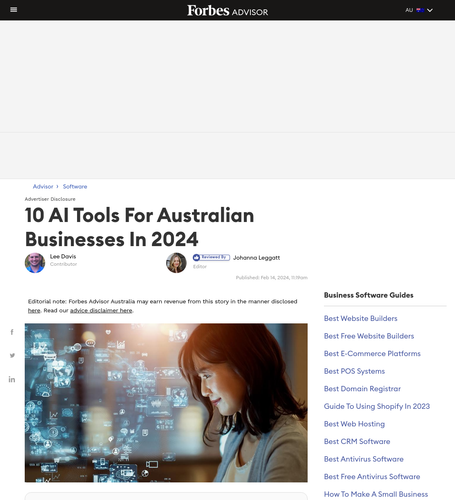Expand the AU region dropdown chevron

pos(430,10)
